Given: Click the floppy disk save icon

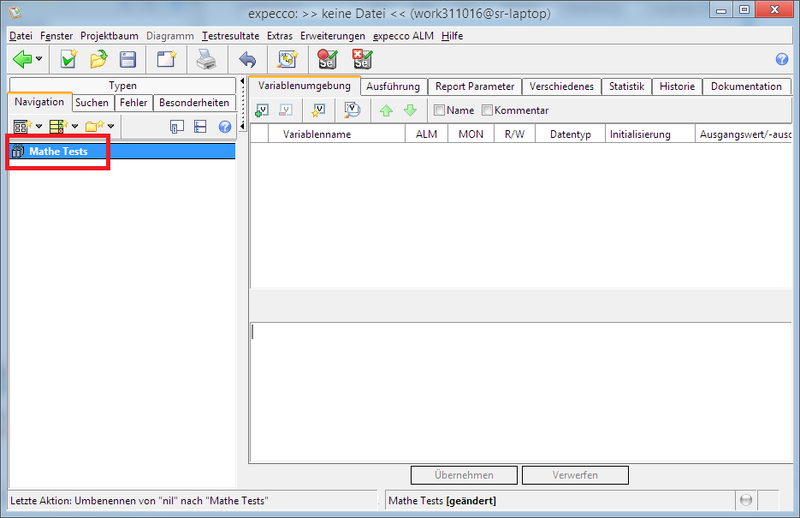Looking at the screenshot, I should pyautogui.click(x=128, y=60).
